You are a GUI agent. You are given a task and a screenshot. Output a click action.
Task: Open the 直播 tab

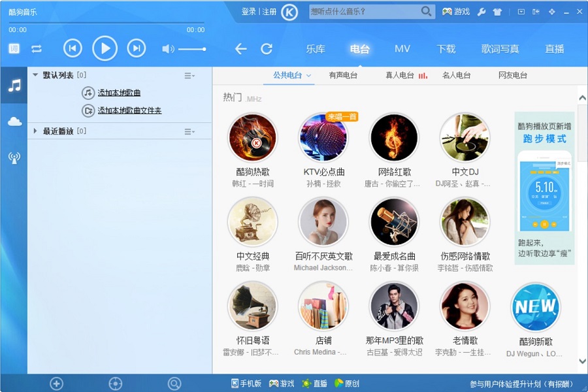coord(555,49)
